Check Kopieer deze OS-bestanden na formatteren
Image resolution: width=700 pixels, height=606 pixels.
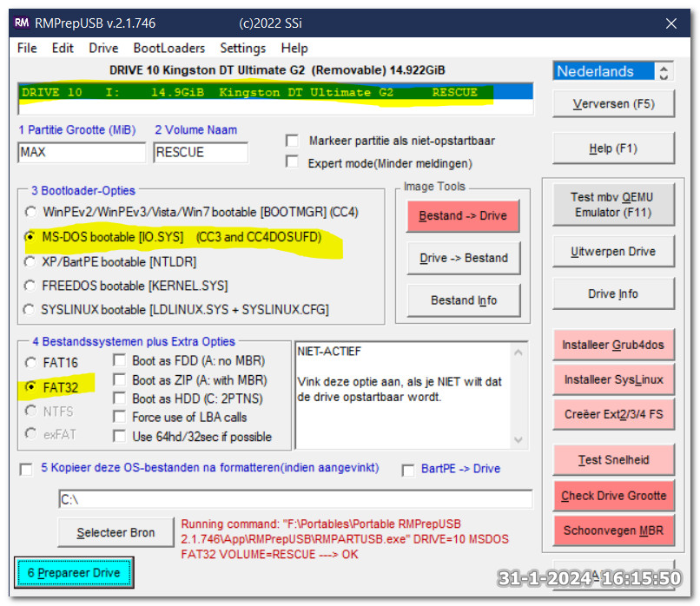(x=26, y=470)
